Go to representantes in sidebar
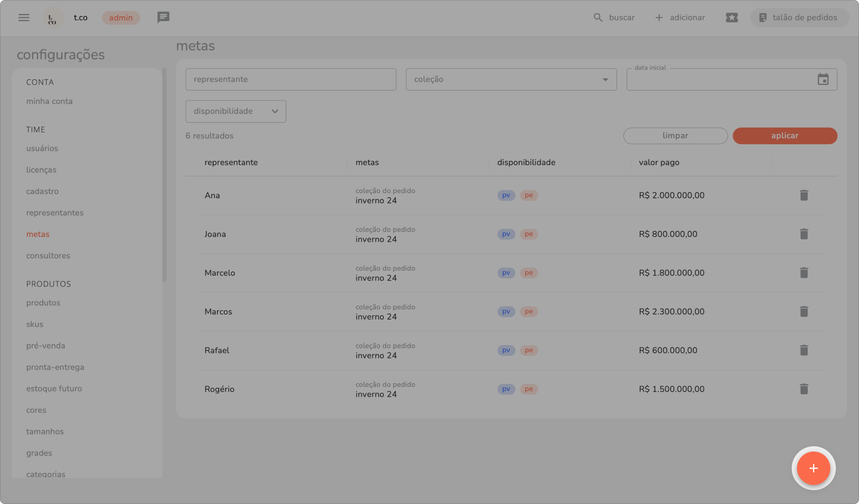 [55, 213]
